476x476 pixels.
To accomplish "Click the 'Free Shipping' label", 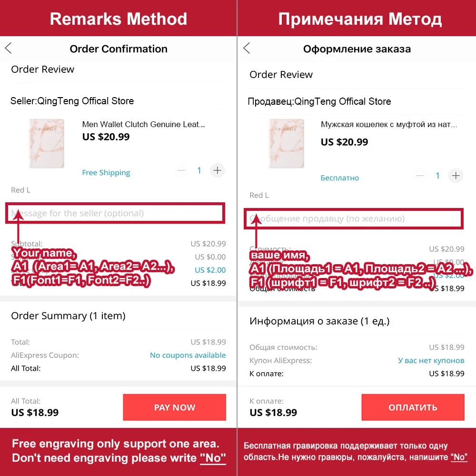I will [106, 173].
